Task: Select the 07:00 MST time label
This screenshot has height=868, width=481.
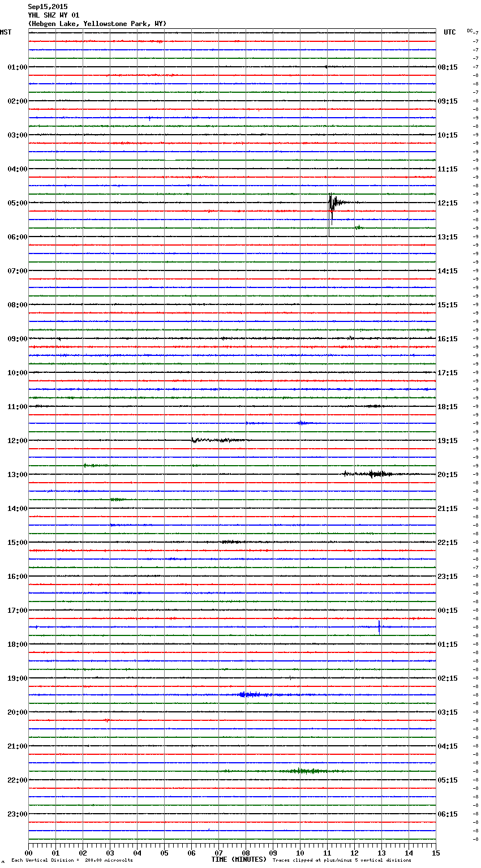Action: (x=18, y=271)
